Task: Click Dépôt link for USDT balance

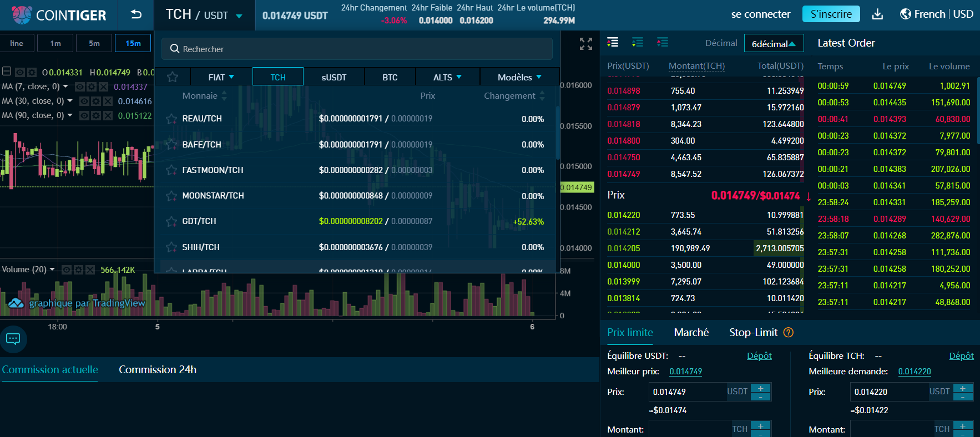Action: [759, 355]
